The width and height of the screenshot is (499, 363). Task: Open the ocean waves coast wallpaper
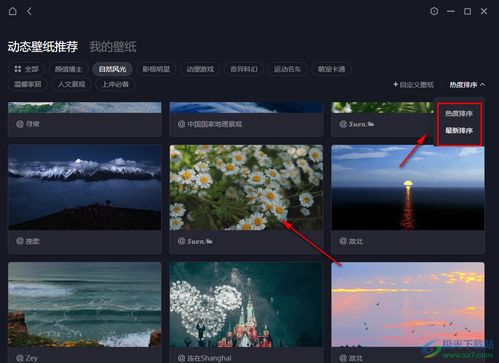tap(85, 305)
